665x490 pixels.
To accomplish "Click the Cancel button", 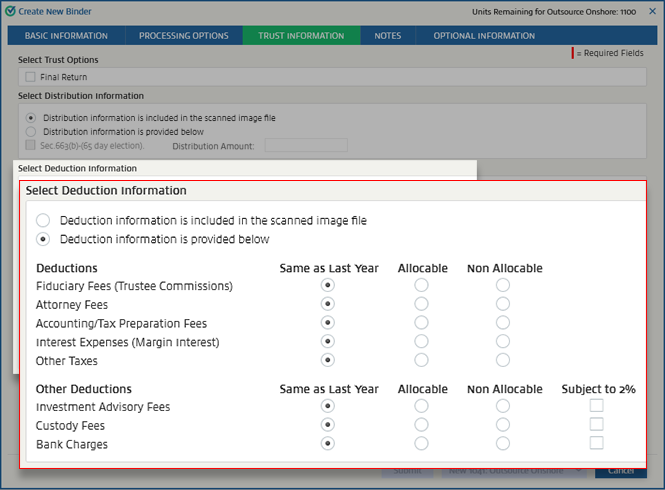I will (621, 471).
